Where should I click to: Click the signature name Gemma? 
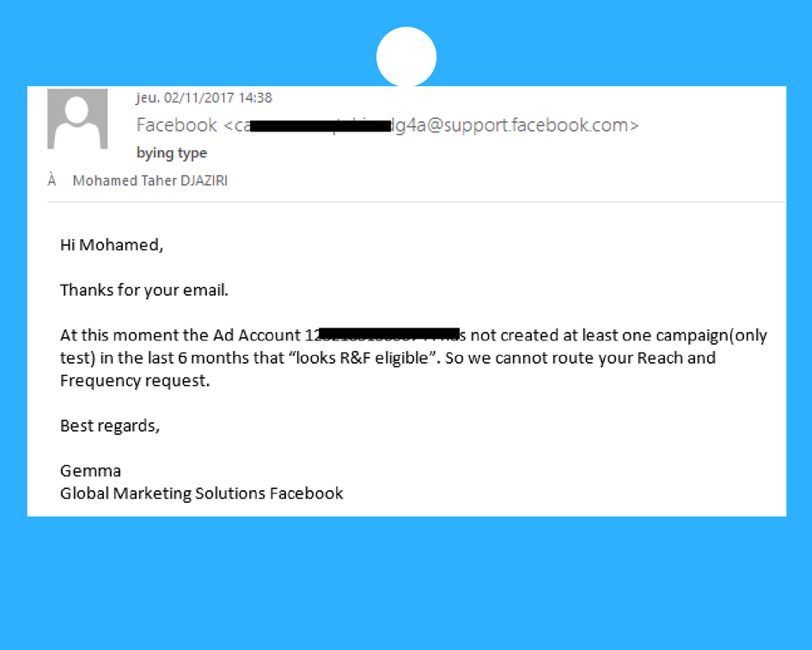90,470
